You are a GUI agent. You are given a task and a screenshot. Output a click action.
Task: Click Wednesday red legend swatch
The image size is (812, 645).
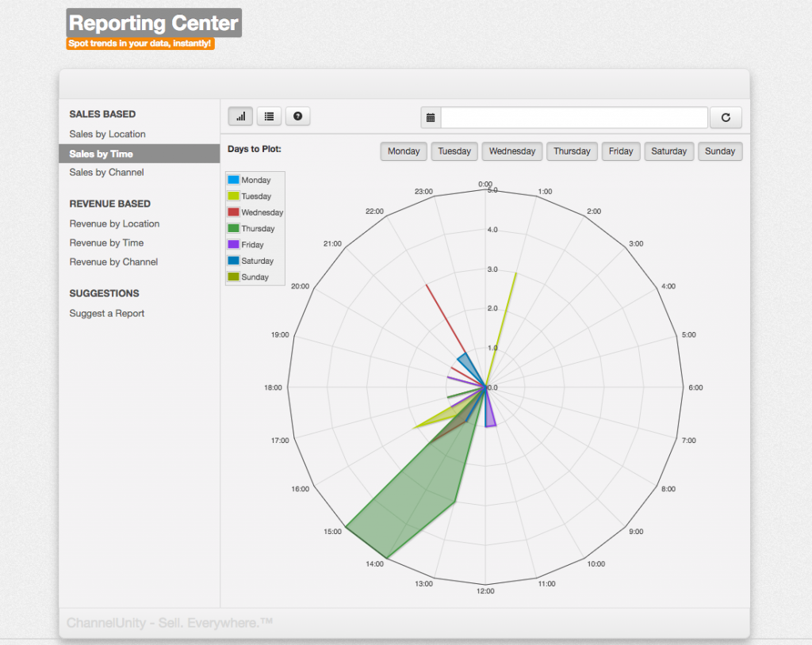(x=233, y=212)
